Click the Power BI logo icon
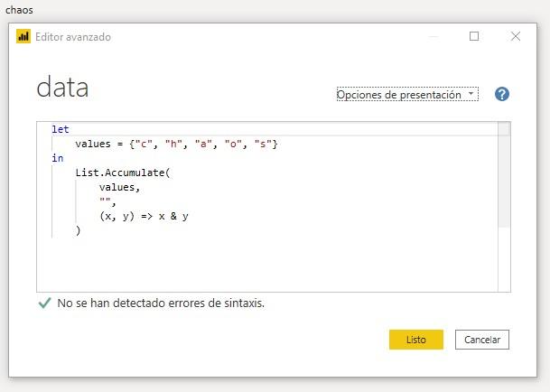 point(23,37)
